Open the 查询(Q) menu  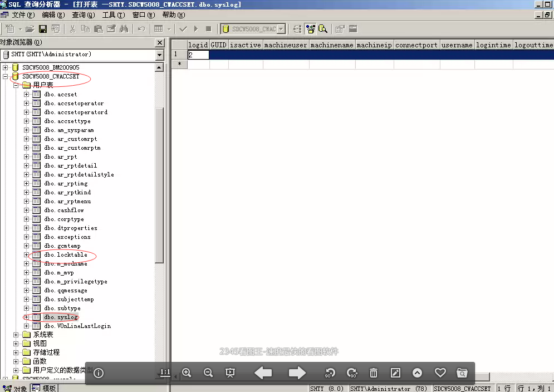tap(83, 15)
